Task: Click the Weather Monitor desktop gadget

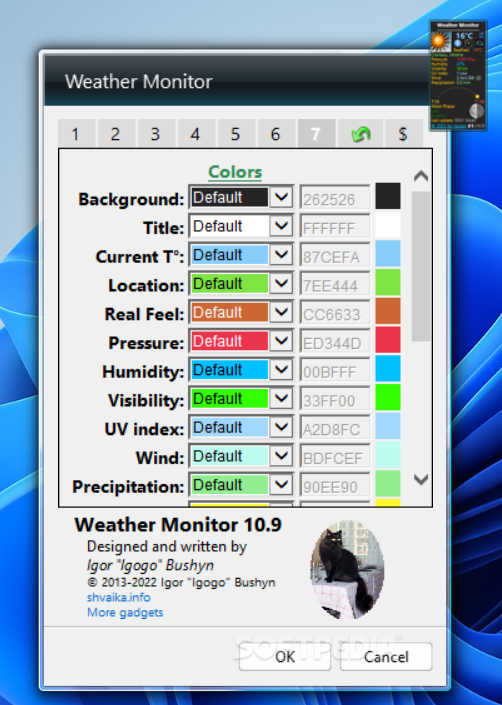Action: coord(458,76)
